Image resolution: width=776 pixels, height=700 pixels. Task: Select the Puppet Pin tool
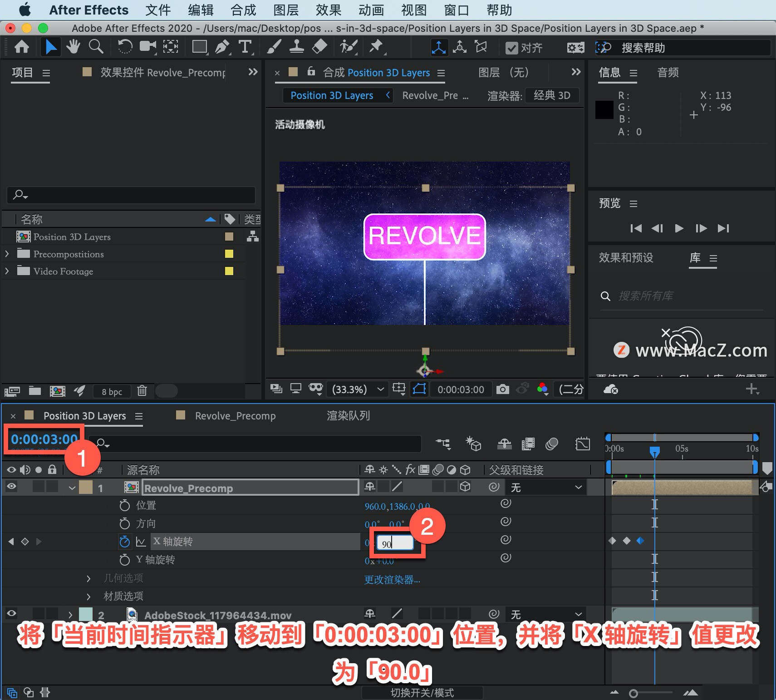(x=376, y=47)
